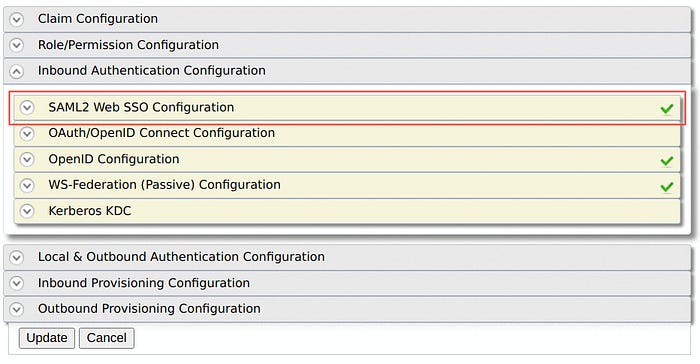Viewport: 700px width, 364px height.
Task: Open the Claim Configuration header bar
Action: 347,19
